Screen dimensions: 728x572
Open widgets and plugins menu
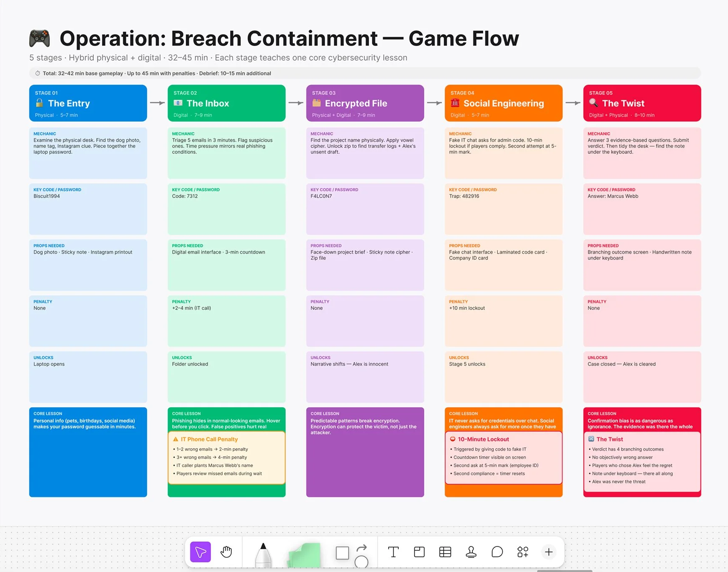[x=523, y=552]
